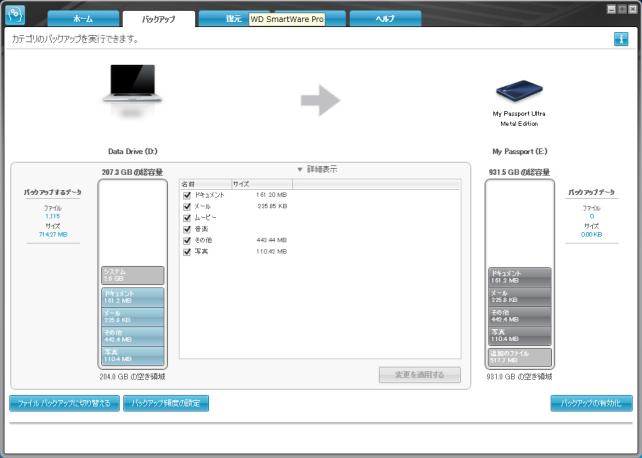Viewport: 642px width, 458px height.
Task: Open the information icon at top right
Action: [x=621, y=39]
